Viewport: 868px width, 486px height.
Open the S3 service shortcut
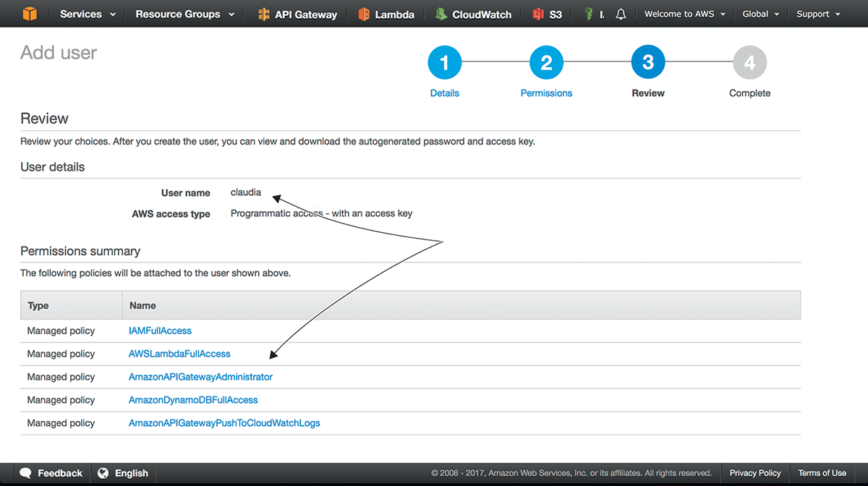547,14
